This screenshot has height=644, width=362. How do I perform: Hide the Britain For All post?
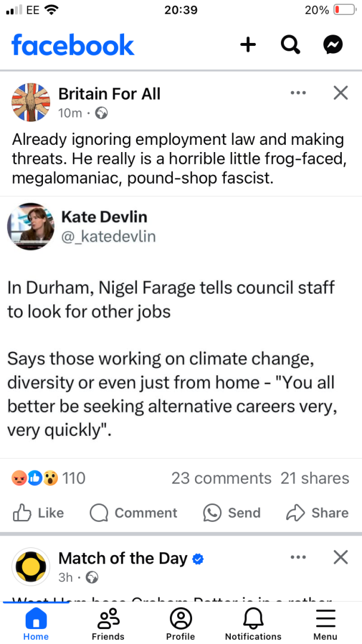[341, 93]
